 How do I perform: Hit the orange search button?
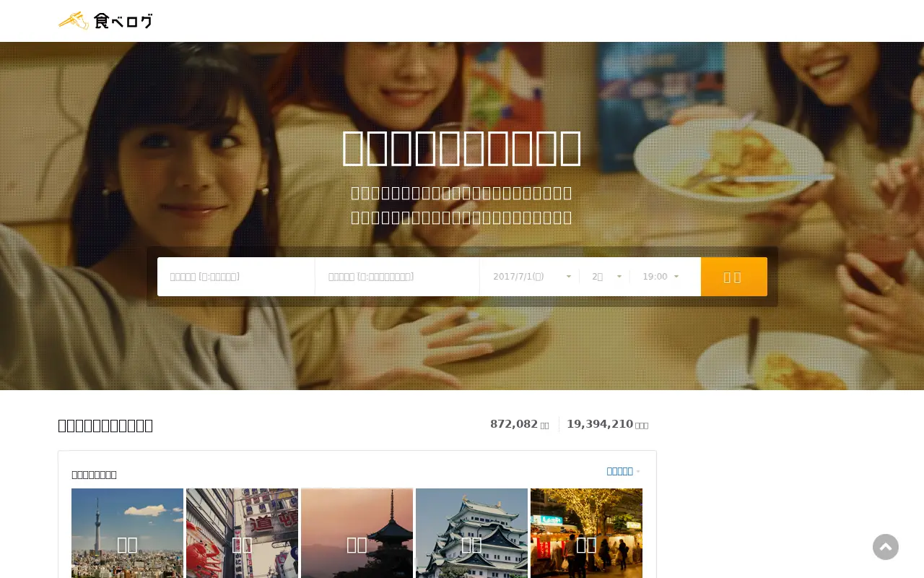[x=733, y=277]
